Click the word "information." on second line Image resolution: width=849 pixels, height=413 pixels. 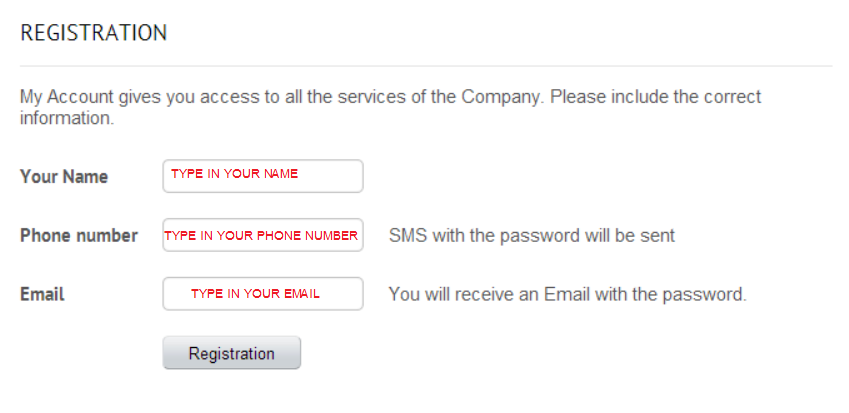(67, 117)
